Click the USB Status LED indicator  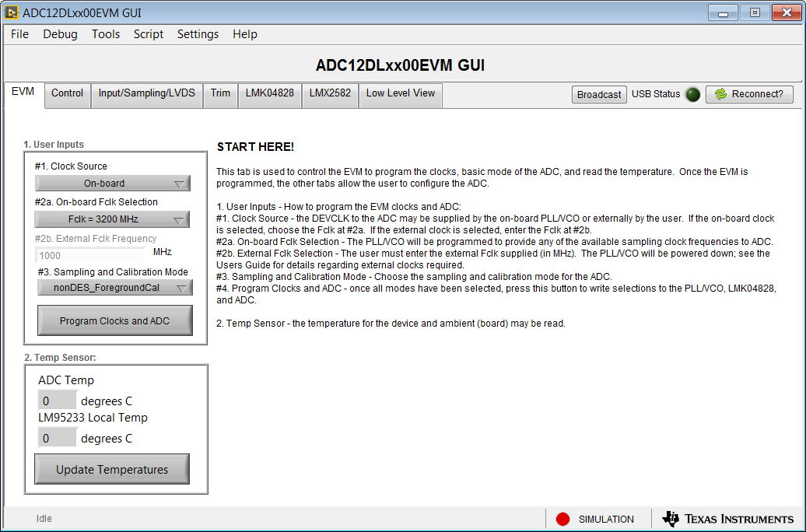click(692, 94)
